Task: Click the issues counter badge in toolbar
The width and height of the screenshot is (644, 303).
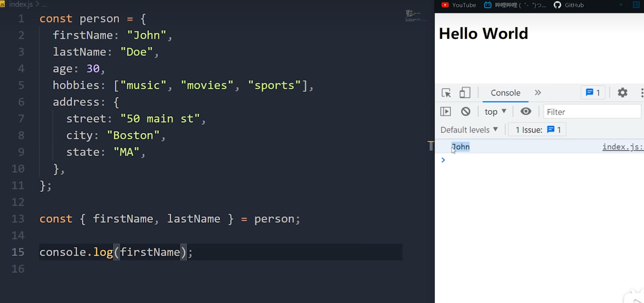Action: [593, 92]
